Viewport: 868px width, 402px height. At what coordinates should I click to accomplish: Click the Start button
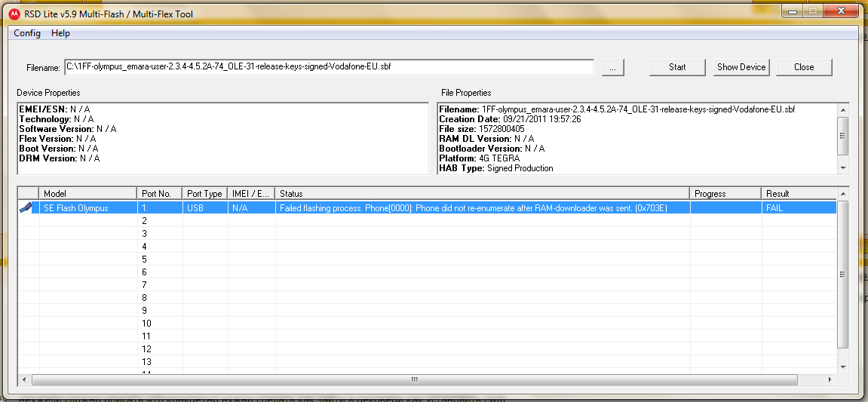(x=677, y=67)
